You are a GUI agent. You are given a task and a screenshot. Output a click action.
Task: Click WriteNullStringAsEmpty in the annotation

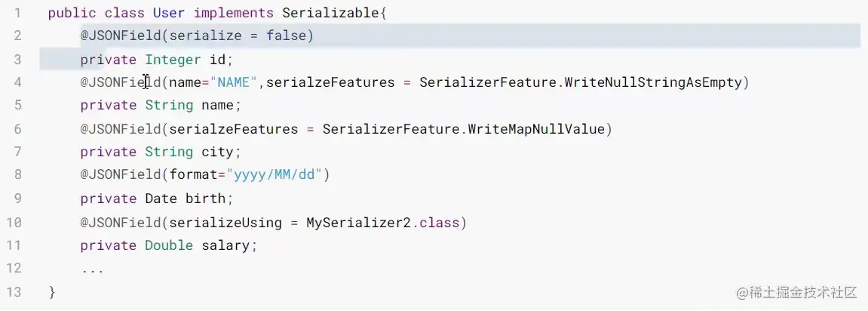655,82
